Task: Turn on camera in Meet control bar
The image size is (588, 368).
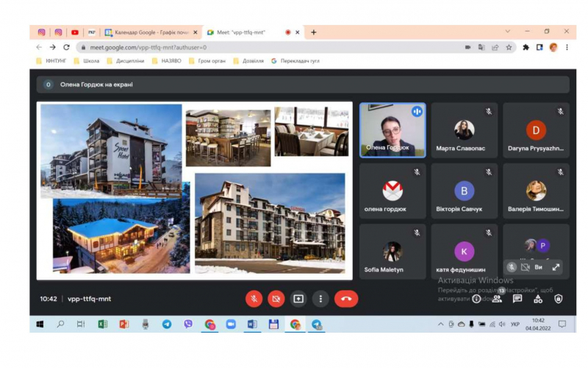Action: coord(276,299)
